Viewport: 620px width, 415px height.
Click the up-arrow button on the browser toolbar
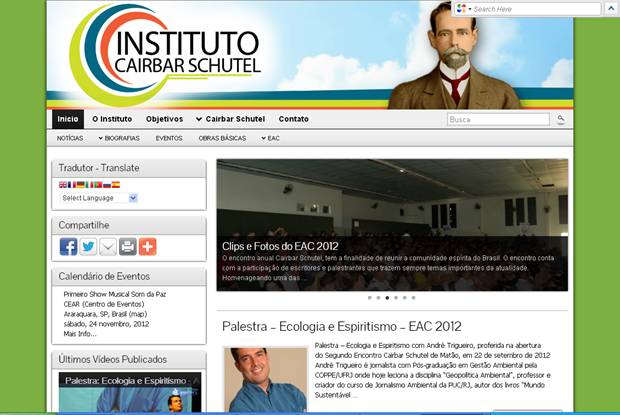tap(611, 8)
